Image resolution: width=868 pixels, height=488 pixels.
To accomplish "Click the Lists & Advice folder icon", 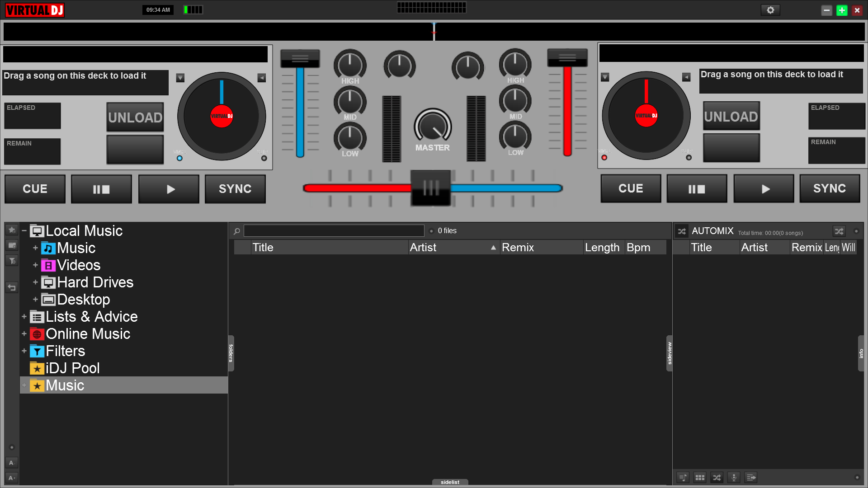I will point(37,317).
